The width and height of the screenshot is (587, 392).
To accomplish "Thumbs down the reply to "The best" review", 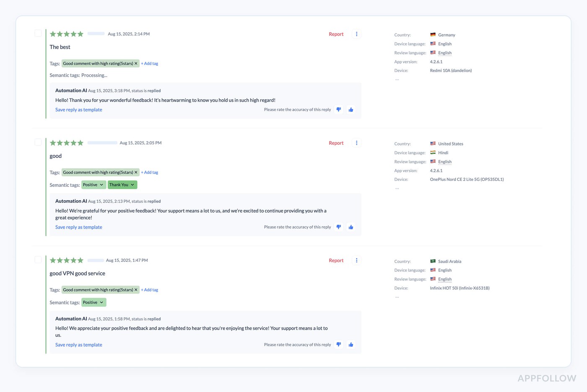I will coord(339,110).
